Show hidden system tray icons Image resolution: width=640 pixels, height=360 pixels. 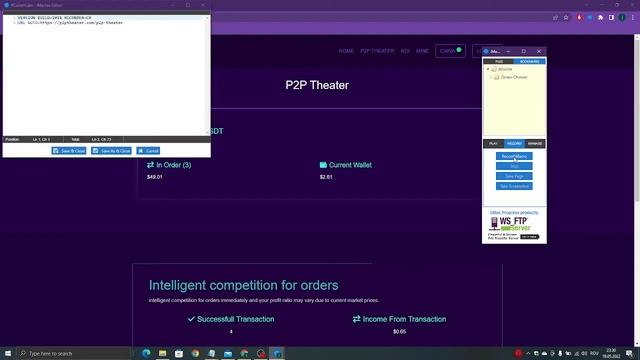tap(528, 353)
